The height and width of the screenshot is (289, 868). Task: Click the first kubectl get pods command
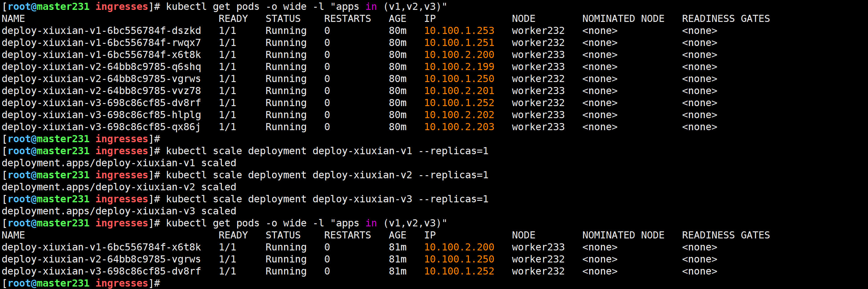click(306, 7)
